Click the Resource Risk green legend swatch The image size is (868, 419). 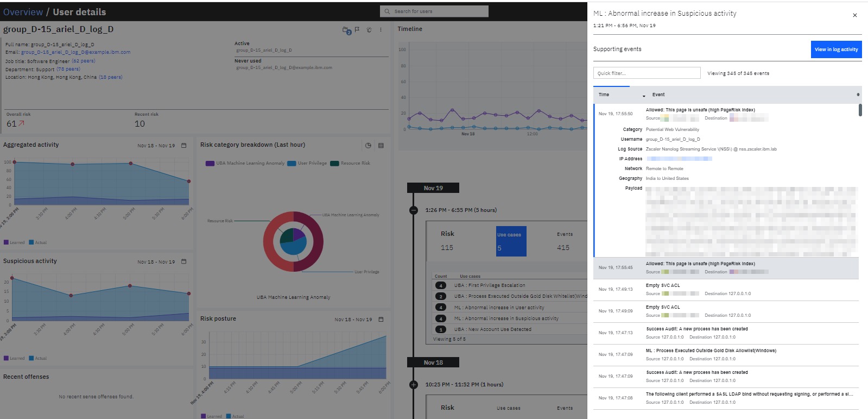(334, 164)
